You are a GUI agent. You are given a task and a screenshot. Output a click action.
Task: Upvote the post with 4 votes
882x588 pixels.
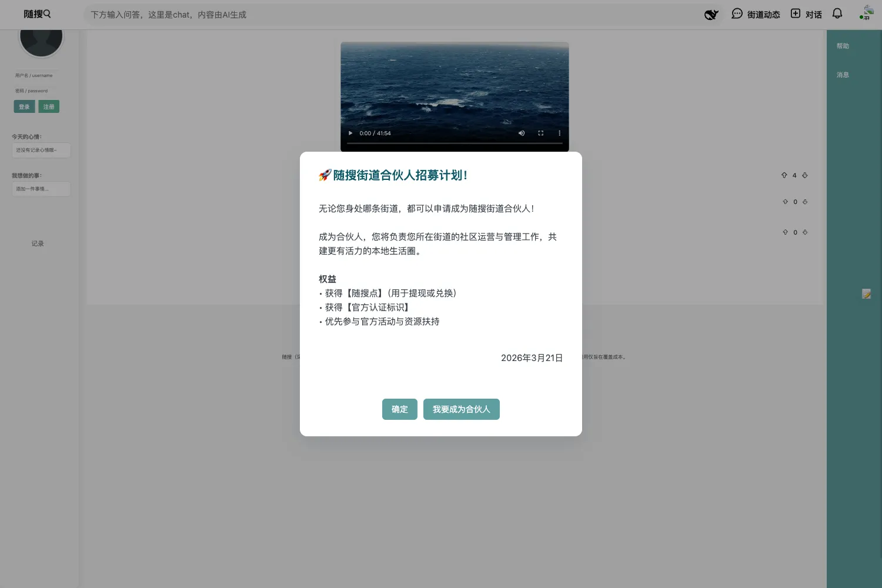pos(784,175)
